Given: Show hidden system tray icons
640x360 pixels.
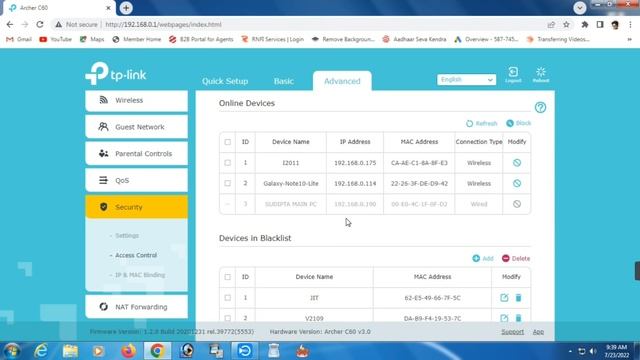Looking at the screenshot, I should point(570,351).
